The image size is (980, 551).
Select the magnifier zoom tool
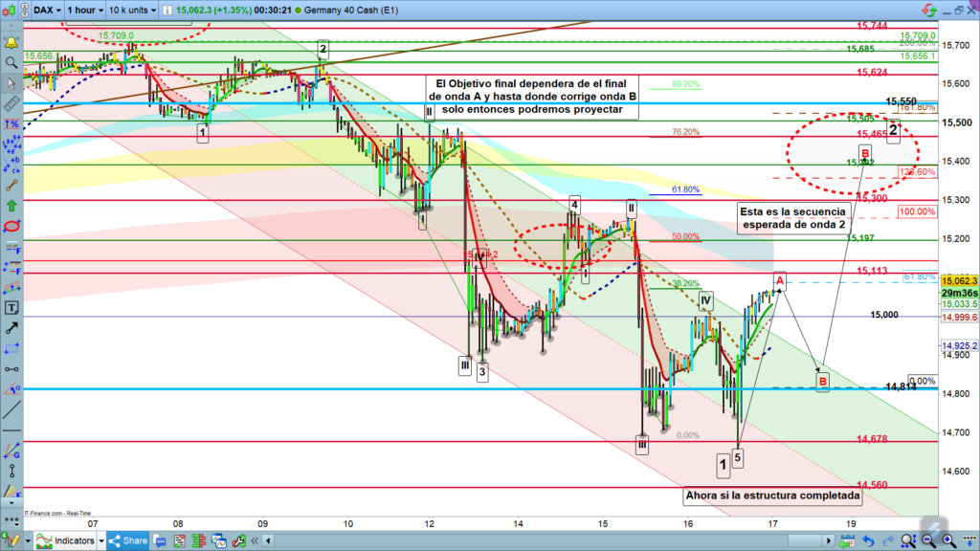coord(11,63)
